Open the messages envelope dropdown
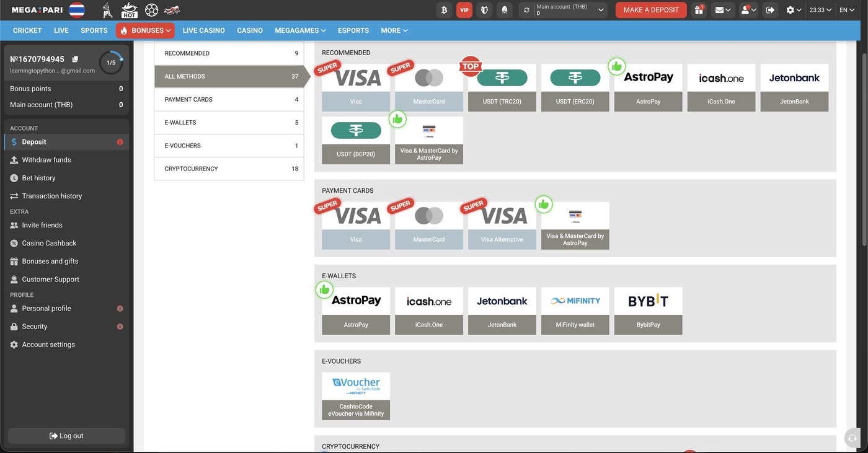 (x=722, y=10)
